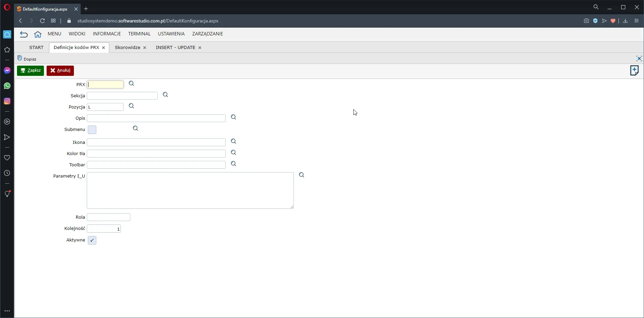644x318 pixels.
Task: Open the ZARZĄDZANIE menu
Action: tap(208, 34)
